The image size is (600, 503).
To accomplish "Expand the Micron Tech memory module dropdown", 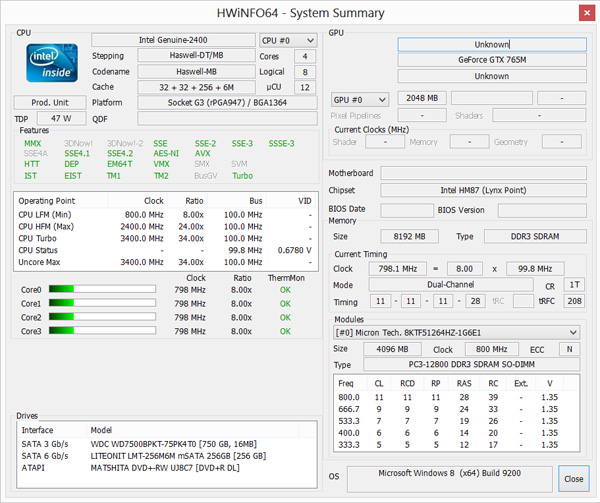I will point(456,332).
